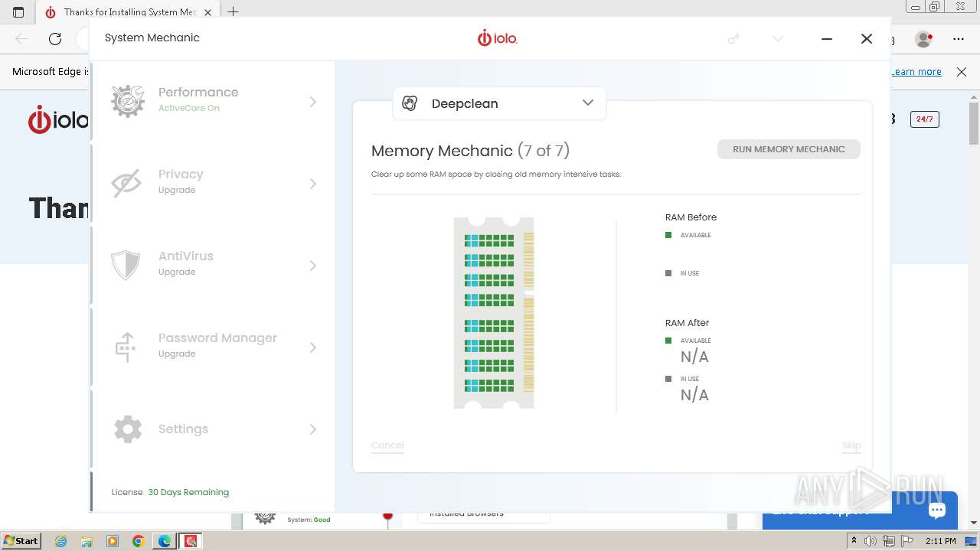Click the Cancel link
Viewport: 980px width, 551px height.
coord(387,445)
